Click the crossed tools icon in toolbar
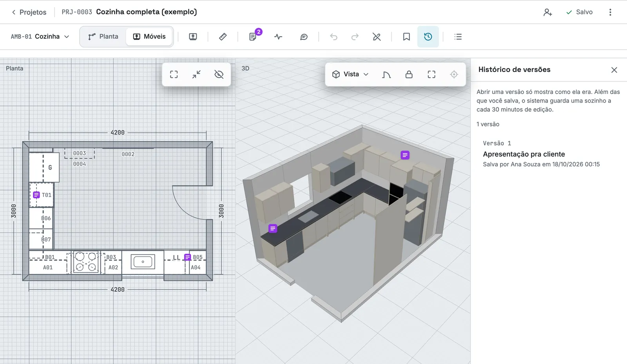627x364 pixels. tap(377, 37)
